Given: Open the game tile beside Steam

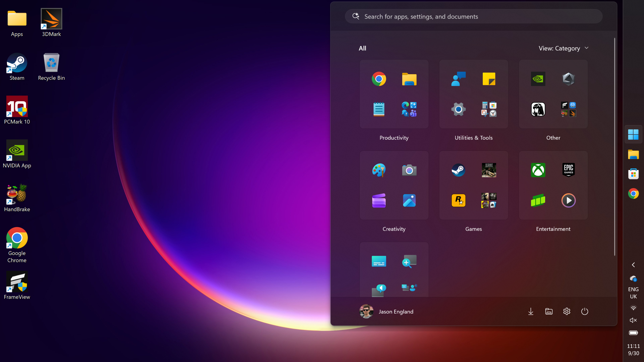Looking at the screenshot, I should 489,170.
